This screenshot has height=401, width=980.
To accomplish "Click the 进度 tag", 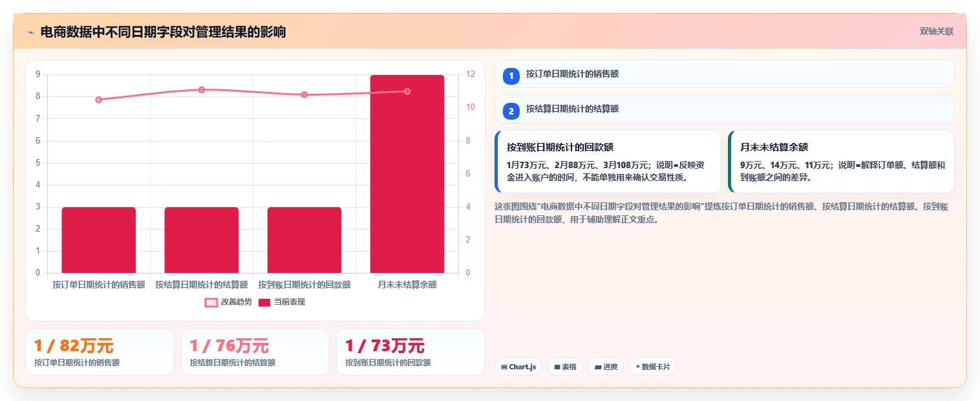I will click(x=606, y=367).
